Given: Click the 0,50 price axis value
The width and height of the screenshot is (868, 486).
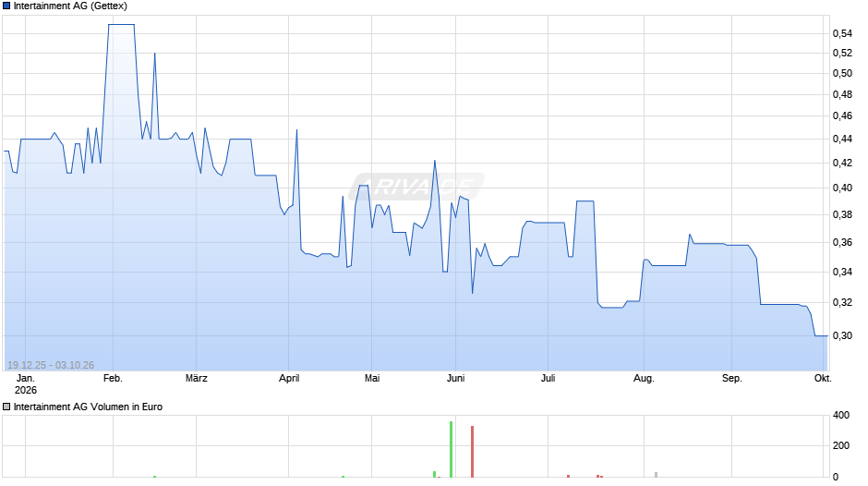Looking at the screenshot, I should [x=842, y=73].
